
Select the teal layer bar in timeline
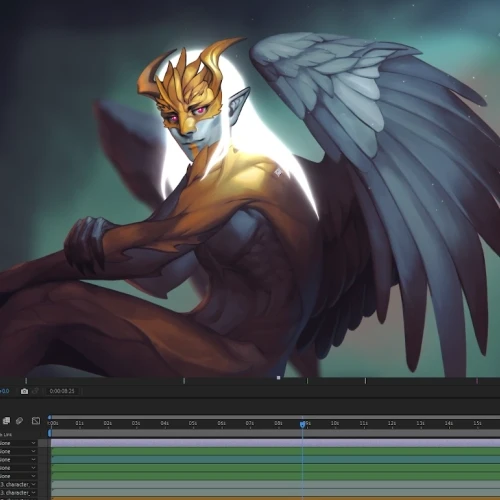click(275, 460)
